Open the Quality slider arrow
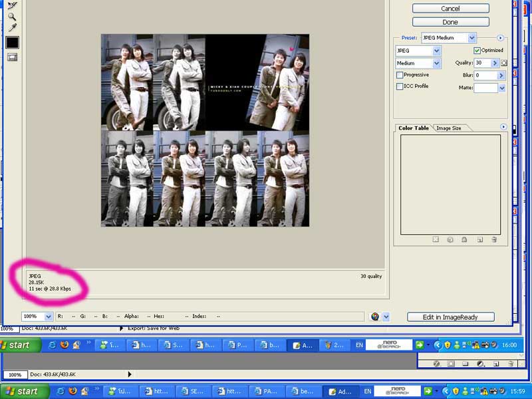532x399 pixels. 495,63
